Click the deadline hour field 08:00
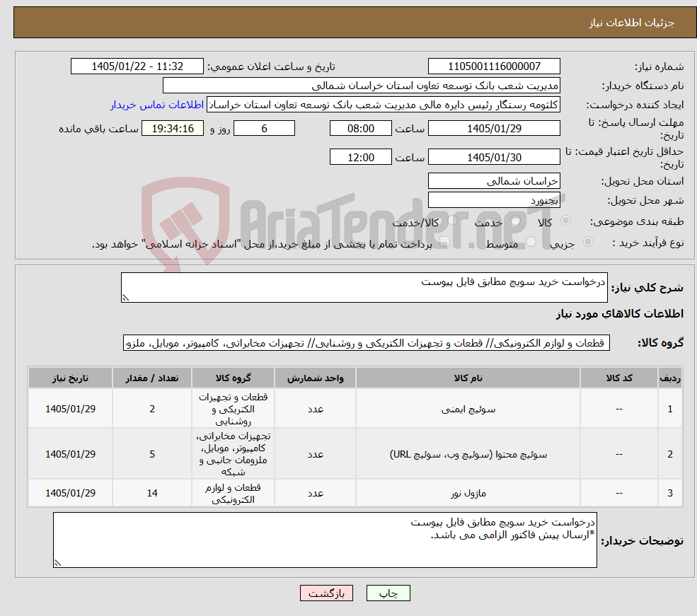Screen dimensions: 697x616 tap(360, 128)
